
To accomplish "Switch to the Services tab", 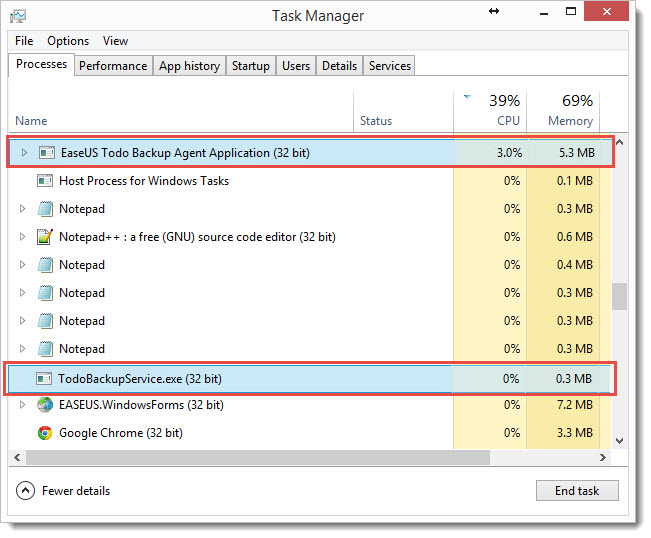I will click(x=390, y=66).
